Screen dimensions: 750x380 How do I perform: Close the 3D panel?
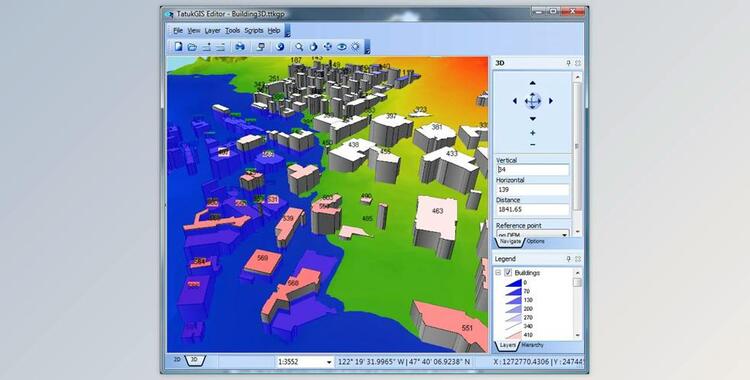(x=577, y=63)
